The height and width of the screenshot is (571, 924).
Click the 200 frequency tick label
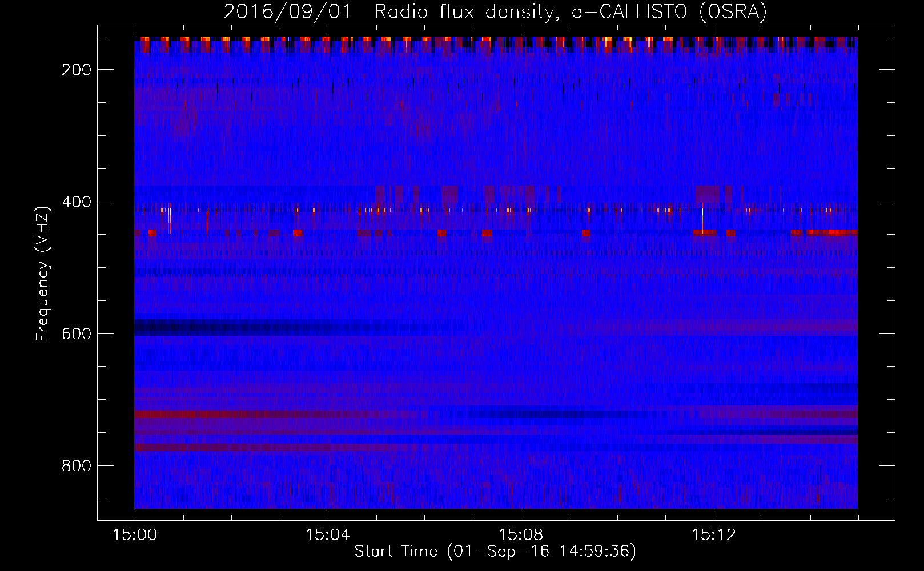pos(77,70)
